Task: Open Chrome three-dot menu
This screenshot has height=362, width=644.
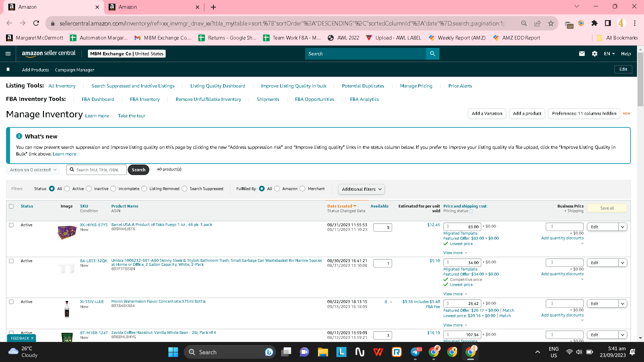Action: coord(635,23)
